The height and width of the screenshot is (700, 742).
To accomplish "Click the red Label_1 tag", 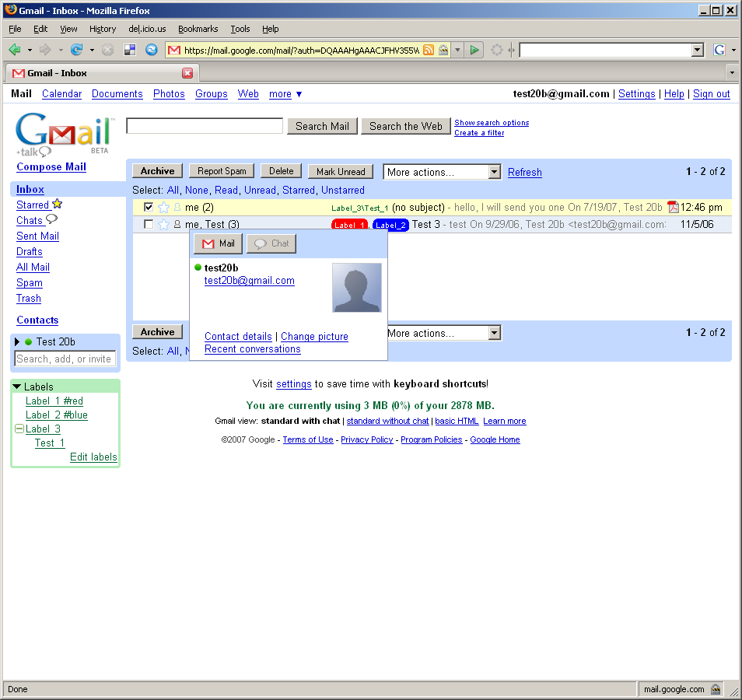I will pyautogui.click(x=350, y=225).
